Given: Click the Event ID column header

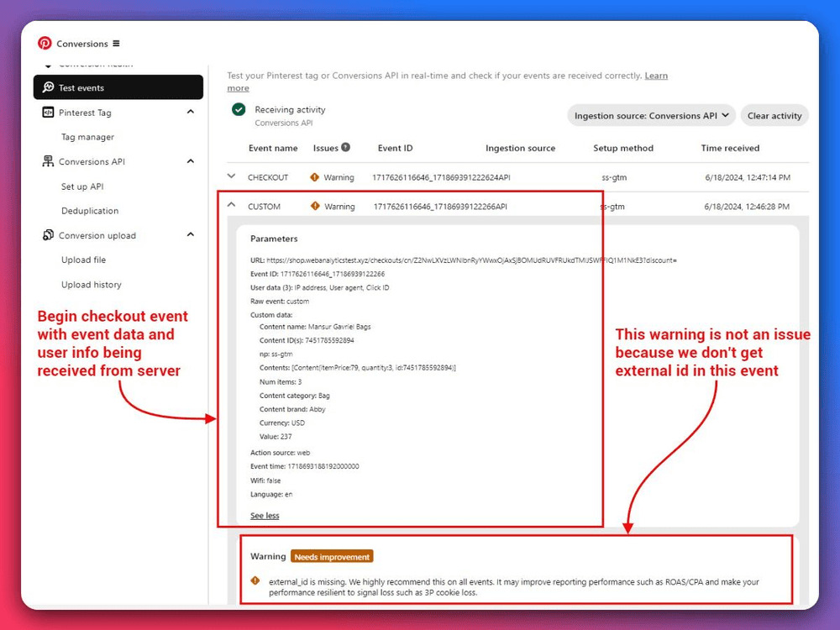Looking at the screenshot, I should tap(396, 149).
